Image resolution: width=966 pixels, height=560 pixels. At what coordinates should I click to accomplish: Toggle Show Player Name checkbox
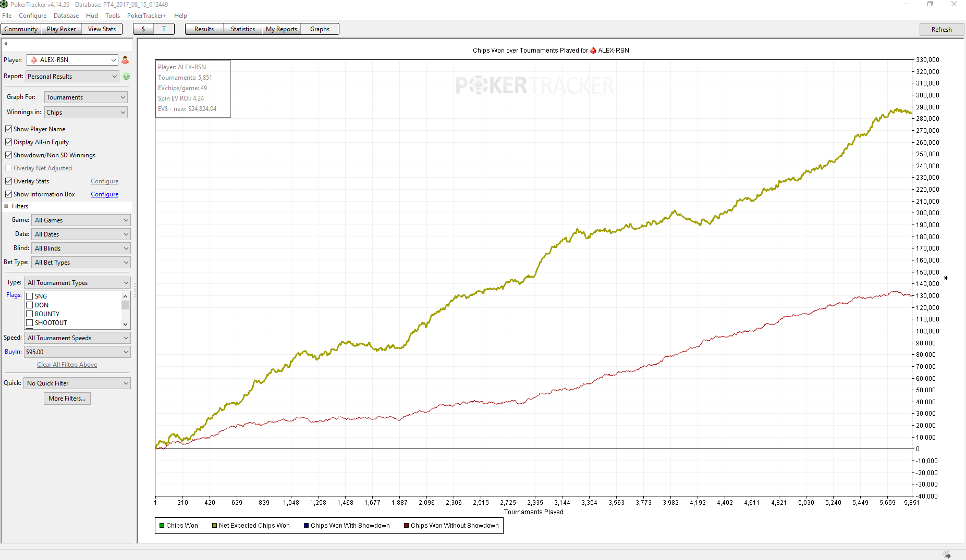[x=9, y=129]
